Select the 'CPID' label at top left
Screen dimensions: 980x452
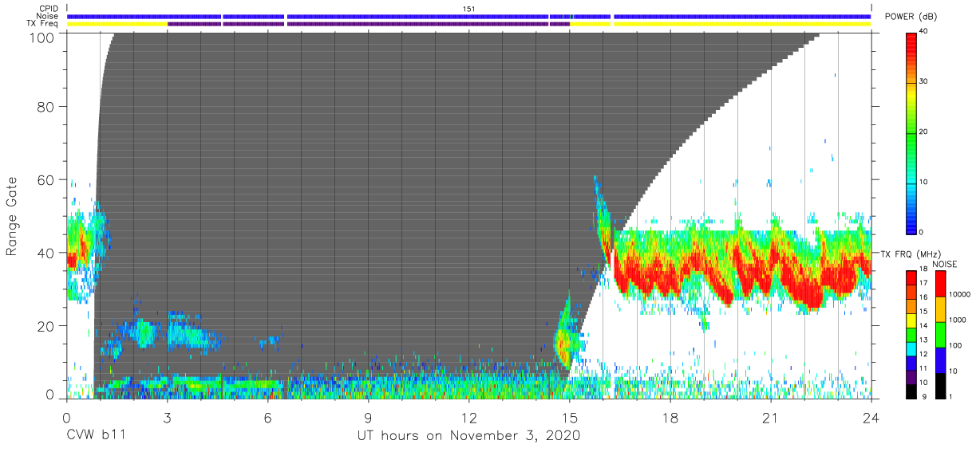[50, 9]
